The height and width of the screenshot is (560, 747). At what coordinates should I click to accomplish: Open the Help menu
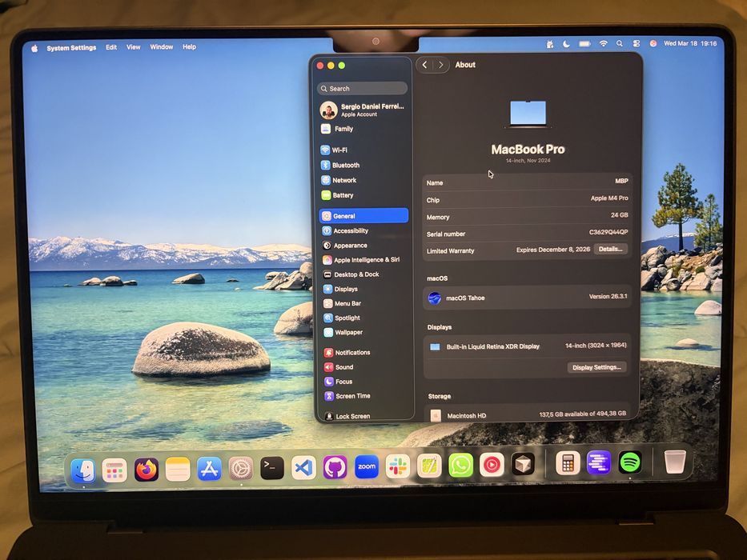click(189, 46)
